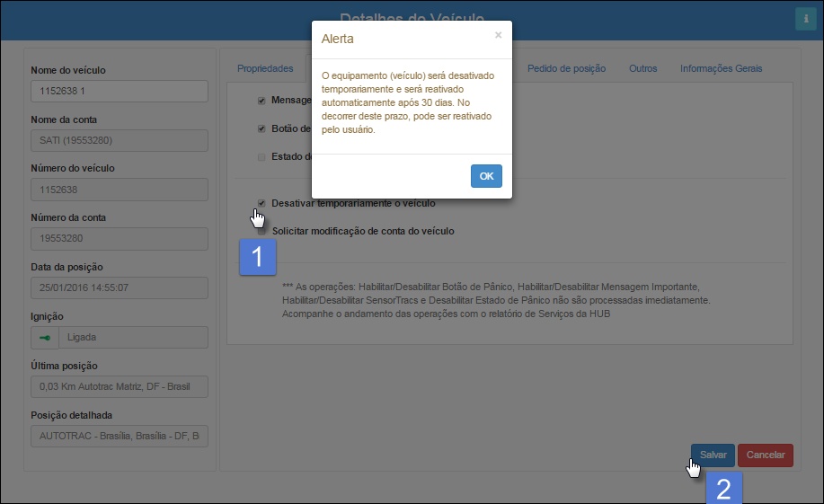Click the Última posição label

[64, 366]
